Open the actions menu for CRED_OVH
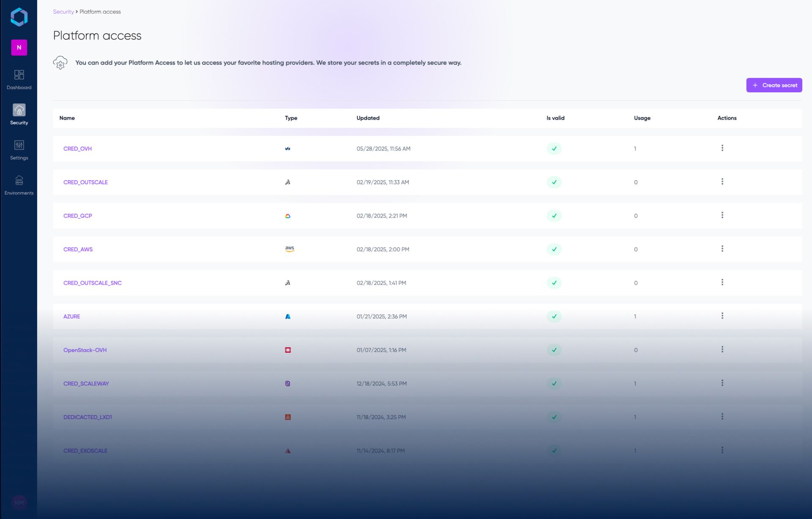Image resolution: width=812 pixels, height=519 pixels. (722, 148)
